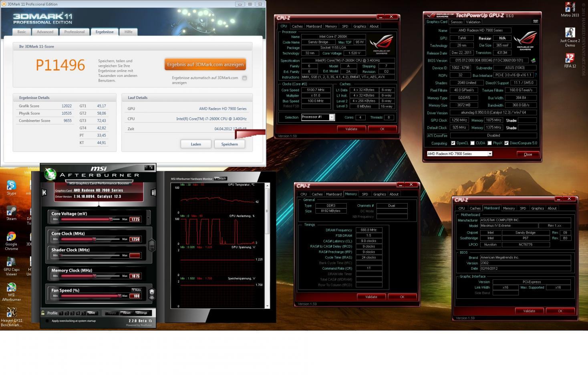Open GPU-Z Validation tab
The width and height of the screenshot is (588, 375).
[473, 22]
